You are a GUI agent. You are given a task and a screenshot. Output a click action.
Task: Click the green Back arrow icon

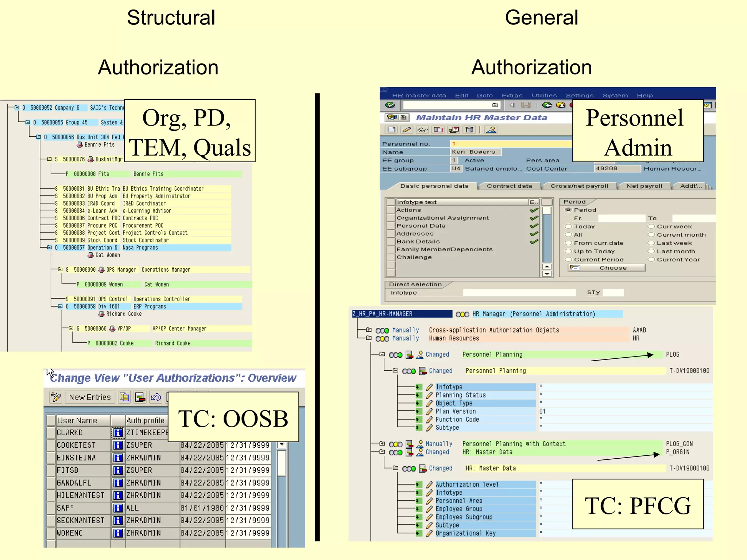pyautogui.click(x=547, y=105)
